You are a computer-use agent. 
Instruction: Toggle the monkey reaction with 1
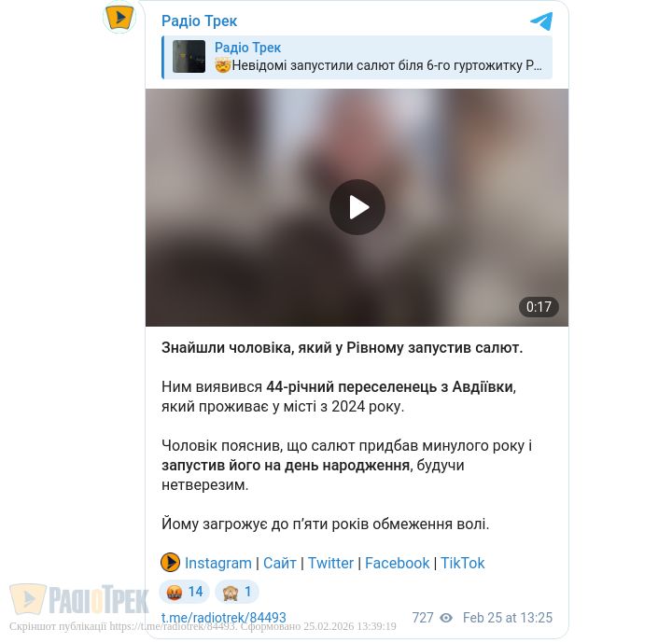coord(237,592)
